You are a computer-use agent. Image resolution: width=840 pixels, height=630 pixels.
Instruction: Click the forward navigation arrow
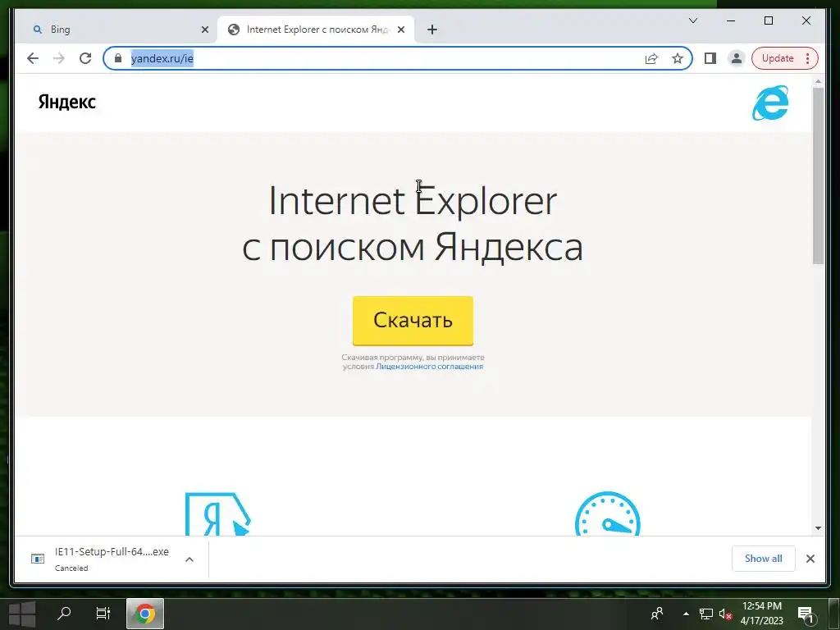pos(59,58)
